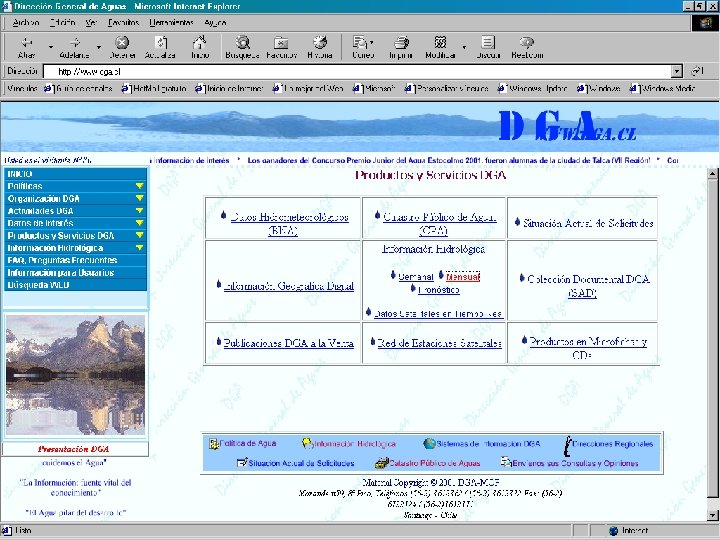
Task: Open the forward button history dropdown arrow
Action: pyautogui.click(x=99, y=47)
